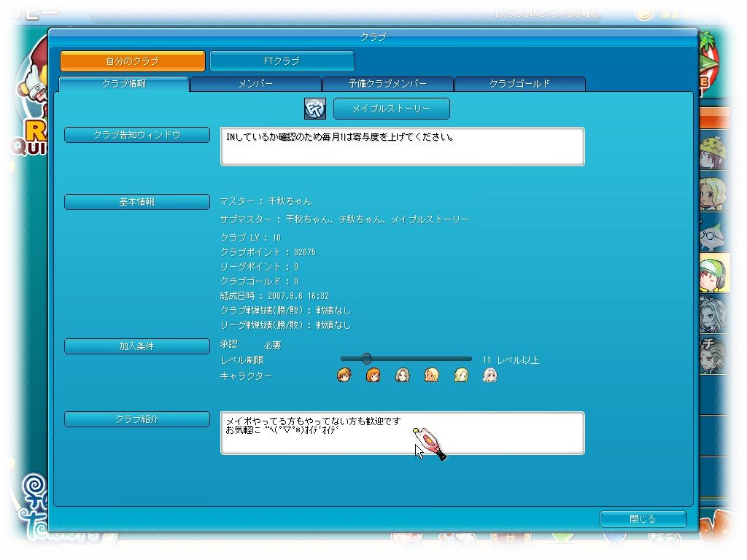The width and height of the screenshot is (747, 560).
Task: Click the glasses-wearing avatar in sidebar
Action: tap(711, 232)
